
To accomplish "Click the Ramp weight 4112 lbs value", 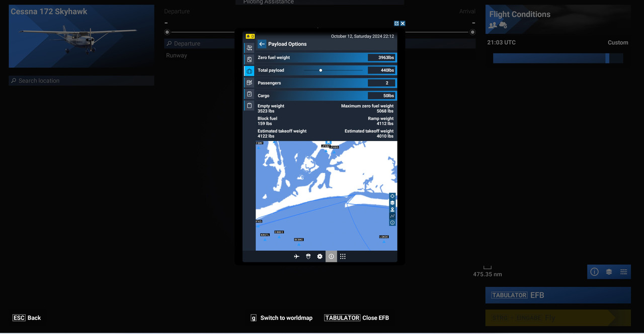I will click(x=385, y=123).
